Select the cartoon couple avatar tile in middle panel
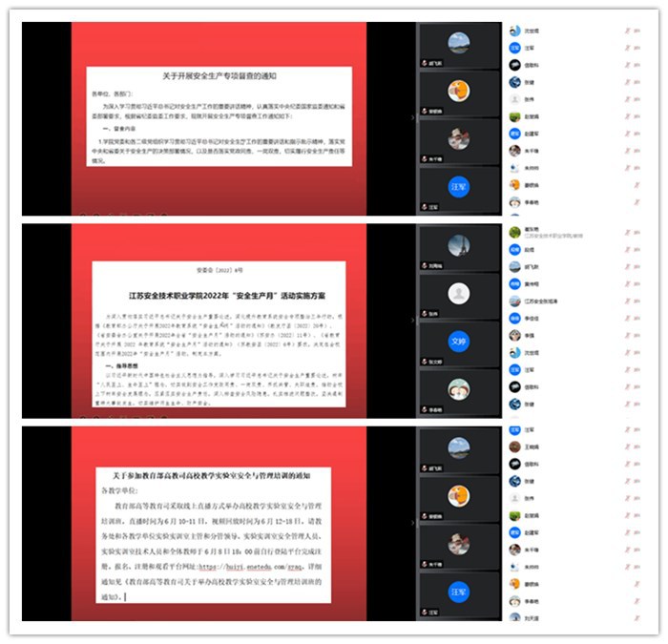 coord(459,389)
